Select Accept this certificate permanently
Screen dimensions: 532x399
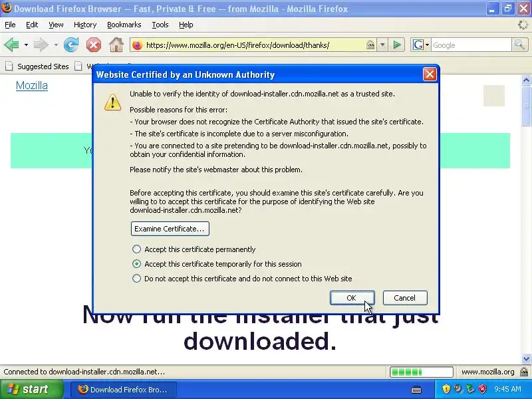[136, 249]
